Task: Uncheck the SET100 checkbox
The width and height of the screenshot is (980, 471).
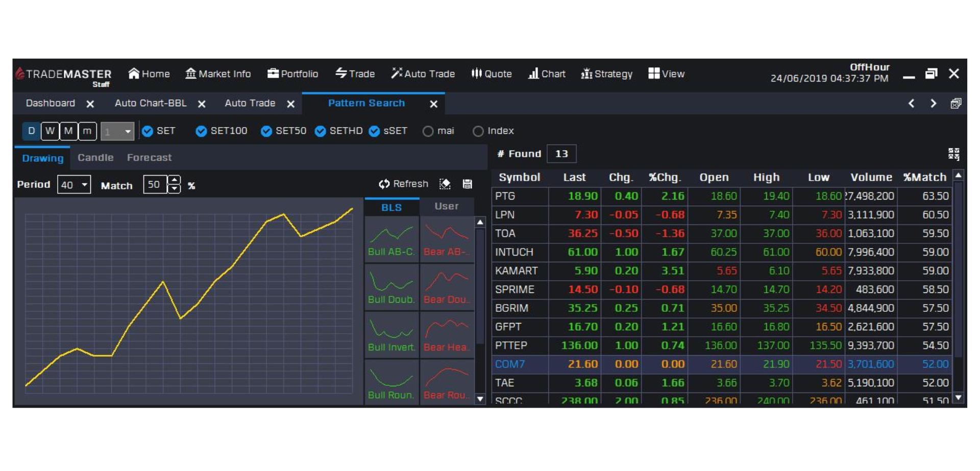Action: (201, 132)
